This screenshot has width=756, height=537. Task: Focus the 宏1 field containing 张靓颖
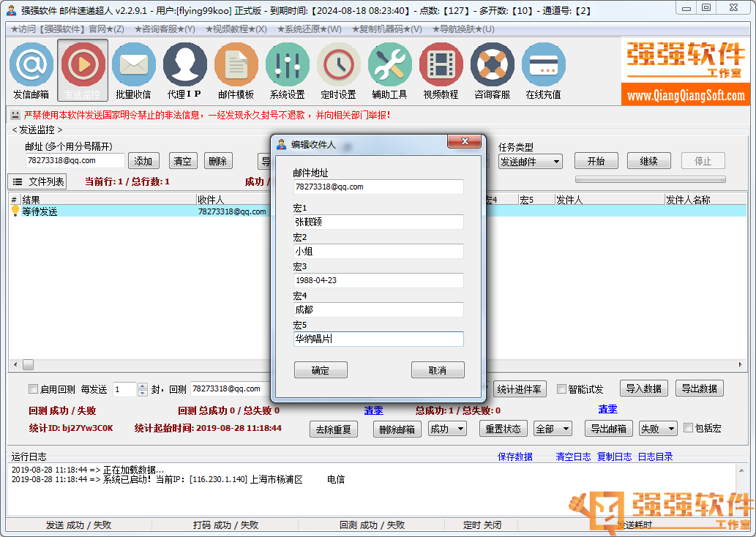378,222
